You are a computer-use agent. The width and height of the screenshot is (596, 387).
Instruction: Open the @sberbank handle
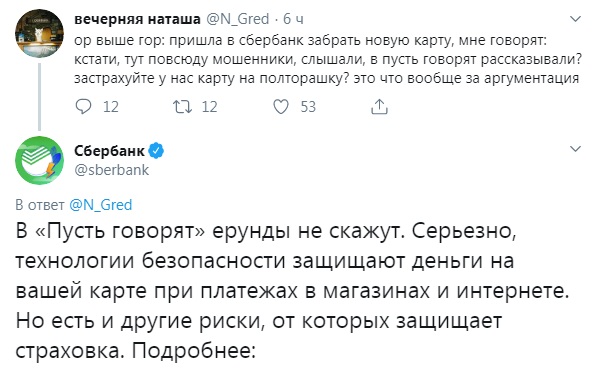coord(112,170)
